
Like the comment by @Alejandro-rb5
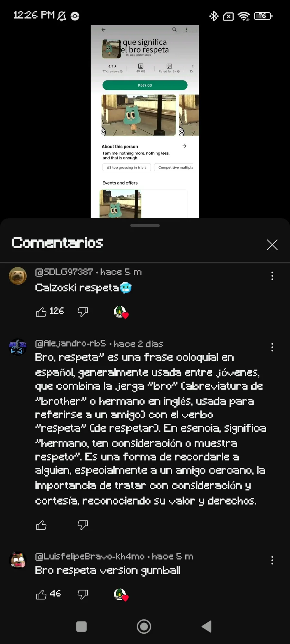click(x=41, y=525)
